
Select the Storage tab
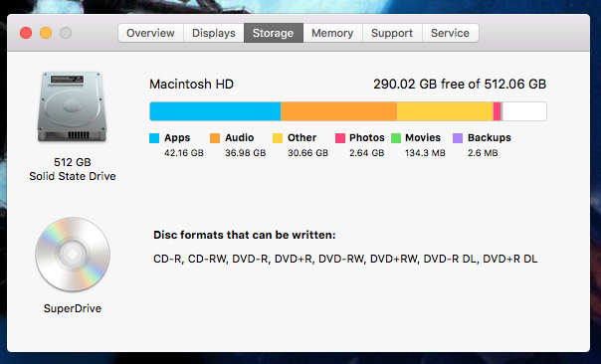click(x=274, y=33)
